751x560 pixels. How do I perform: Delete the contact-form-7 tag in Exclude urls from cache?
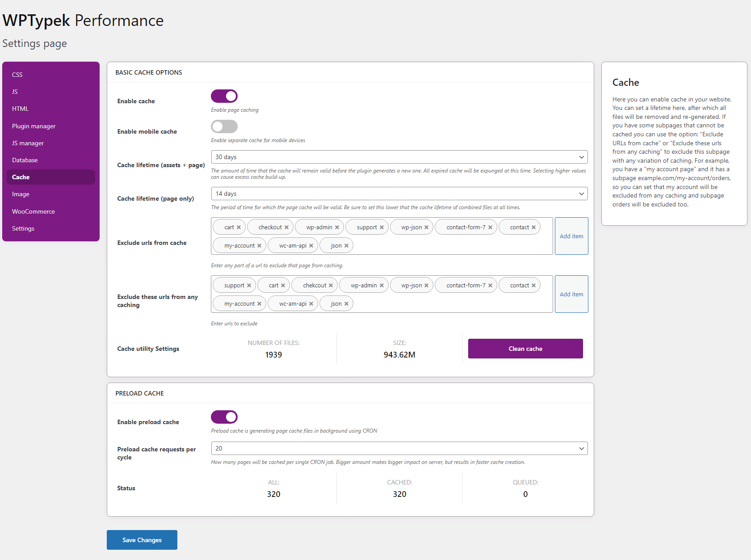point(490,227)
